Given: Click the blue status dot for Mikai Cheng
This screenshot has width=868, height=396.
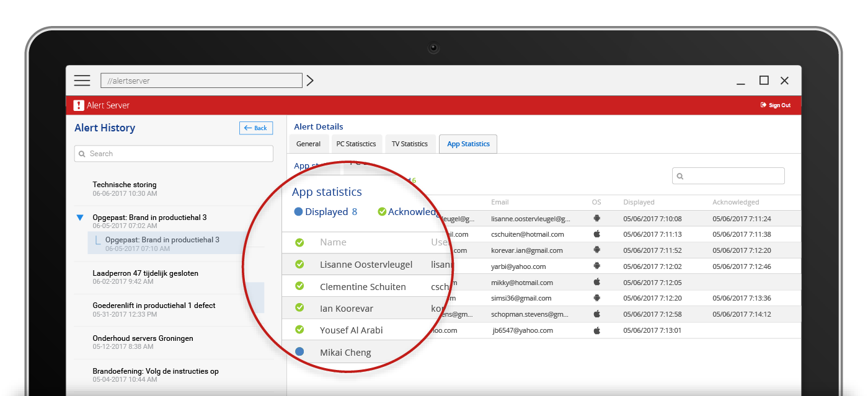Looking at the screenshot, I should pos(299,352).
